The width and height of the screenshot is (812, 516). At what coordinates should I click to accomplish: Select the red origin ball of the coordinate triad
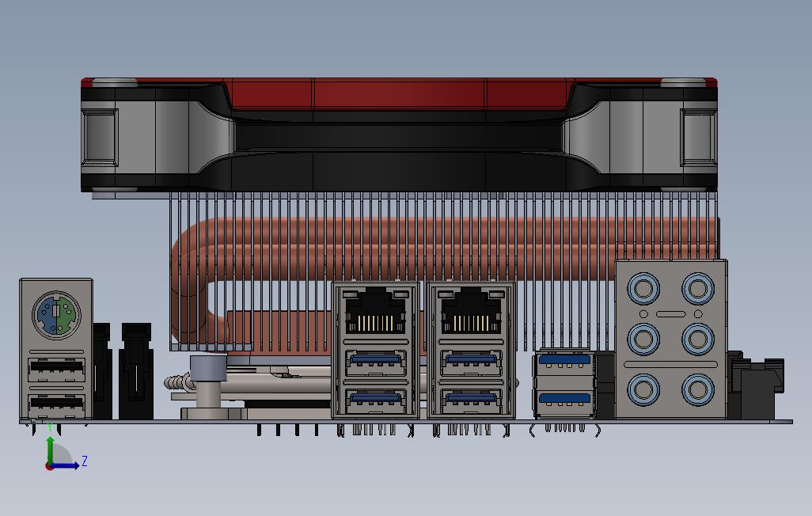(x=49, y=466)
